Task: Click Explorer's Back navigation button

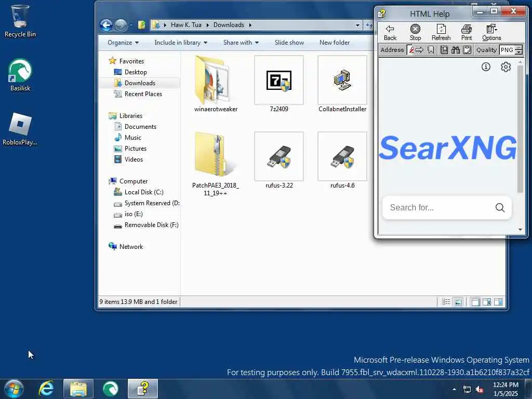Action: [x=106, y=25]
